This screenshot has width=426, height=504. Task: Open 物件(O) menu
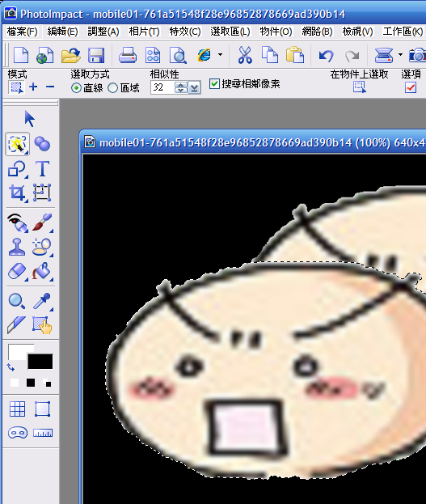(276, 32)
